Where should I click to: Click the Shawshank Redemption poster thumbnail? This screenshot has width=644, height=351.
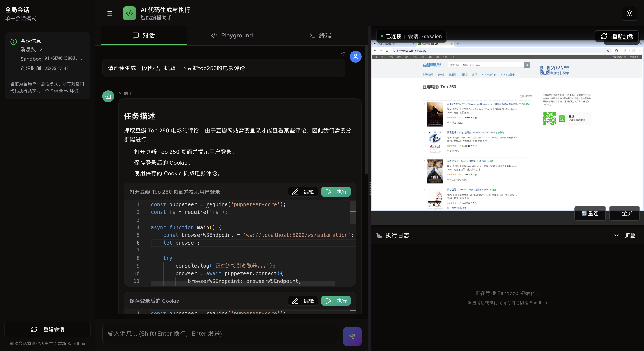(435, 114)
